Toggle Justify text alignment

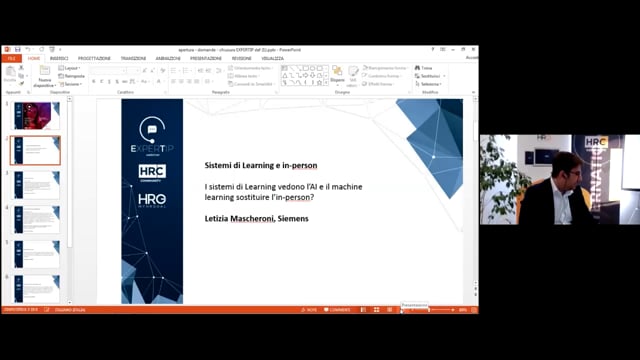[197, 82]
